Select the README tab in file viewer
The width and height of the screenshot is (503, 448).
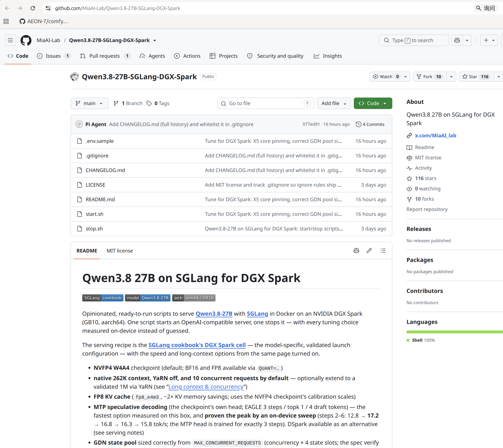pyautogui.click(x=87, y=251)
